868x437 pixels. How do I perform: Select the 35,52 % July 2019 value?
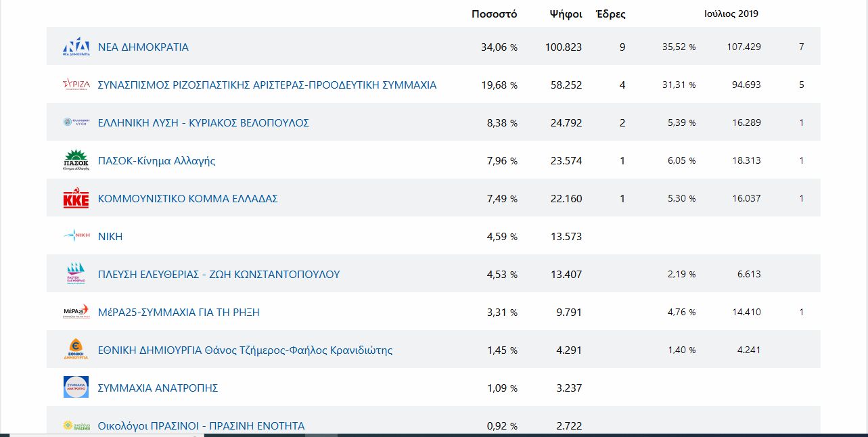pos(679,47)
